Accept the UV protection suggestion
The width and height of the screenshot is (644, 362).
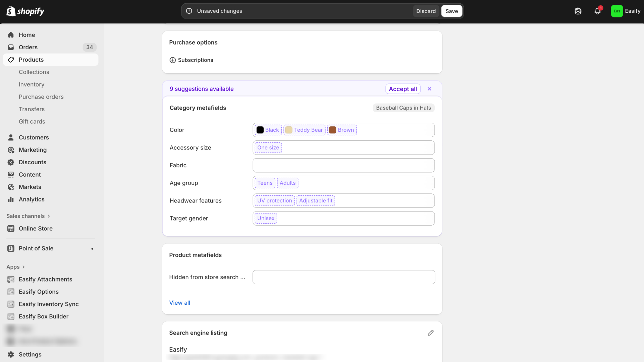click(275, 201)
